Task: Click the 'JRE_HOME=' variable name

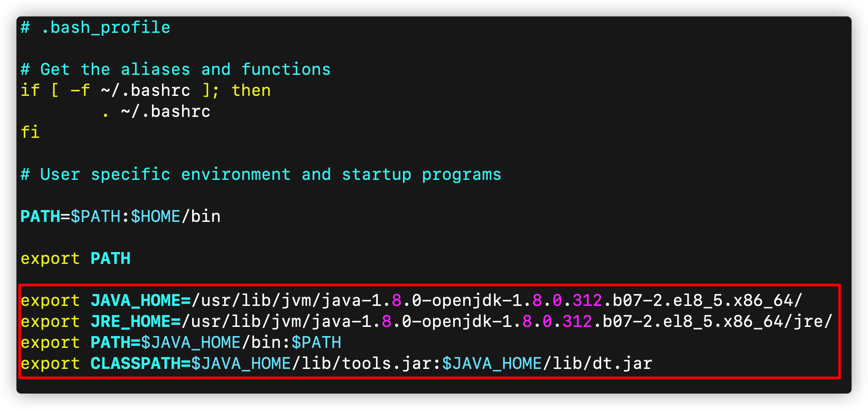Action: (136, 321)
